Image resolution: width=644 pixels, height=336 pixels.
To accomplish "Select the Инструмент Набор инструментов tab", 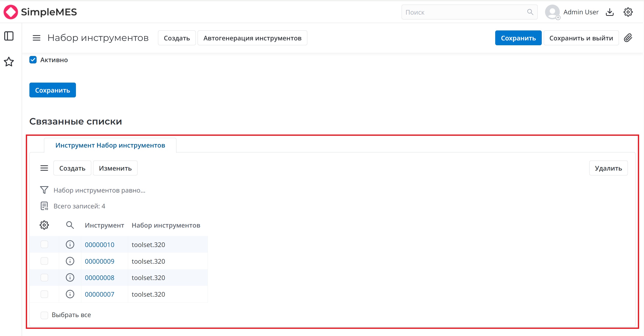I will [x=110, y=145].
